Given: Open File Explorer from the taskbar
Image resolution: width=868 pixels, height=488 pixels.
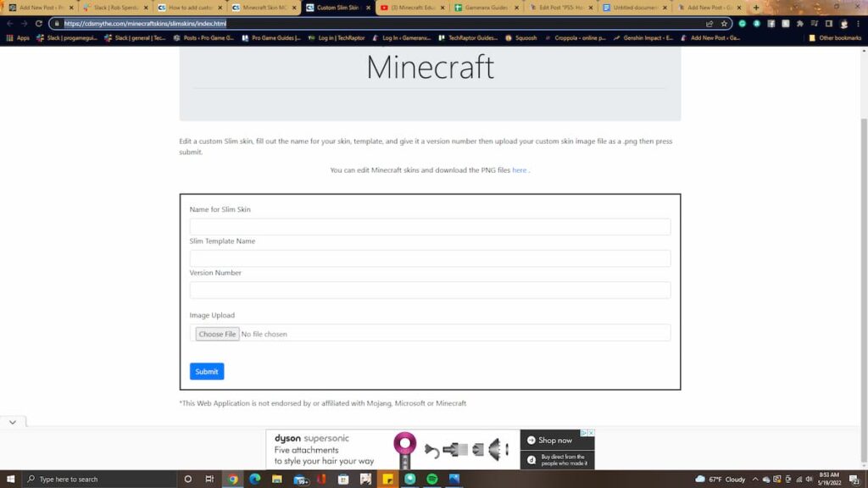Looking at the screenshot, I should 277,480.
